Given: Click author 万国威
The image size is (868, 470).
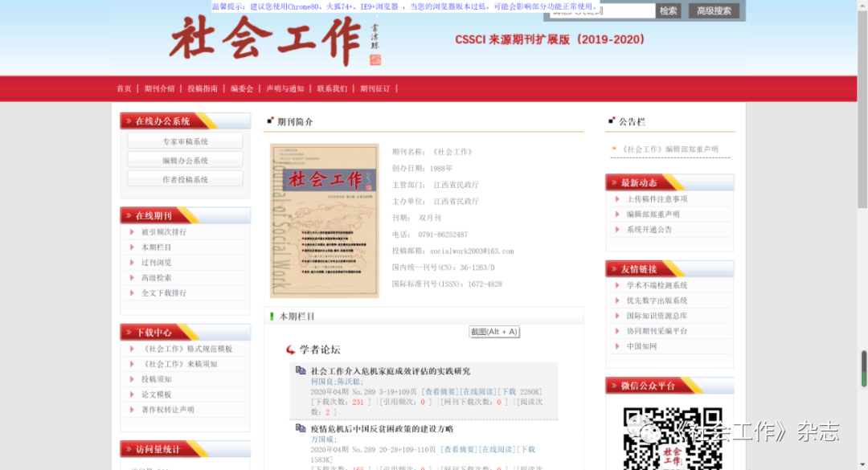Looking at the screenshot, I should (x=321, y=439).
